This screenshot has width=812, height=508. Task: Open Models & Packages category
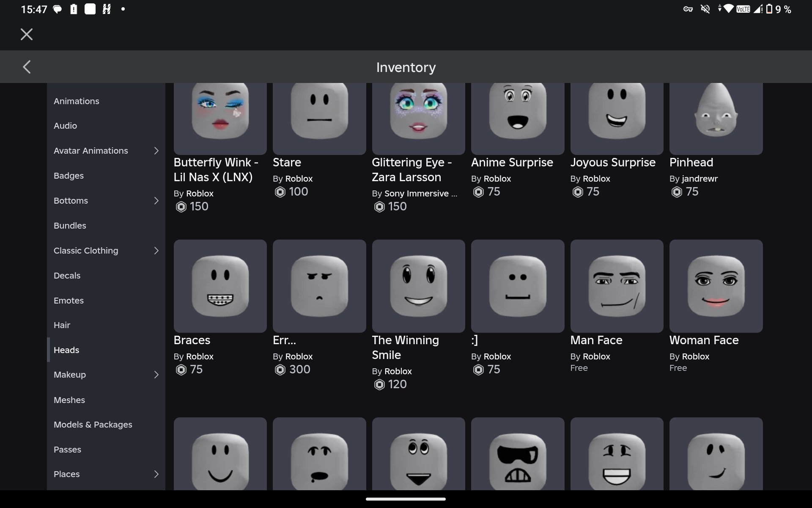click(106, 425)
